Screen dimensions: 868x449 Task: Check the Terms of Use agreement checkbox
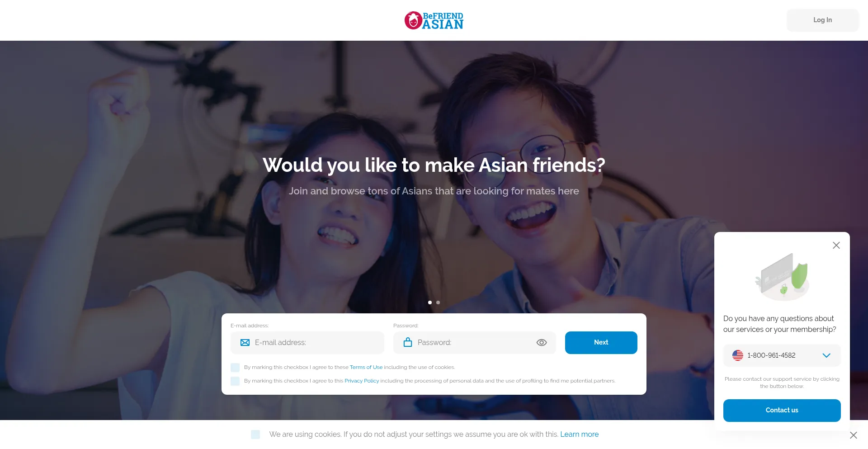point(235,368)
